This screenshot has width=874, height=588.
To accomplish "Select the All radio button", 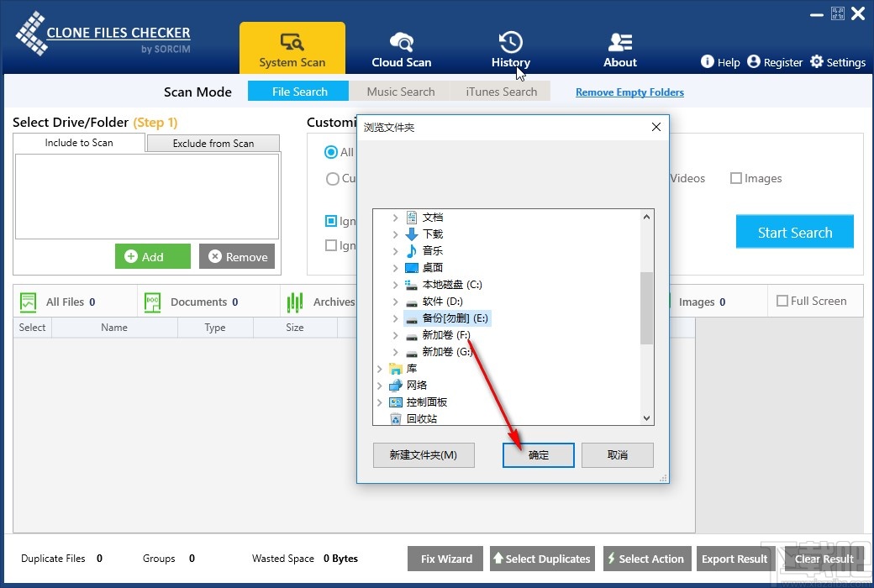I will point(331,151).
